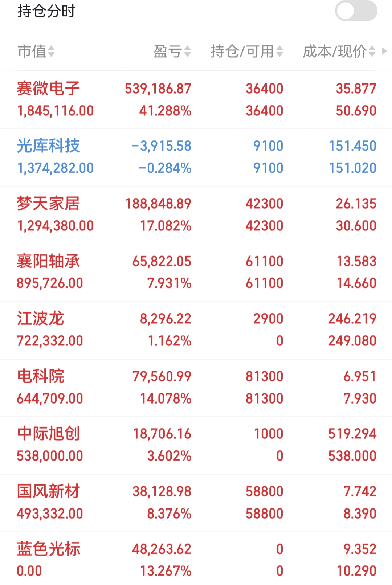Click the 持仓分时 label
The height and width of the screenshot is (585, 392).
tap(46, 11)
